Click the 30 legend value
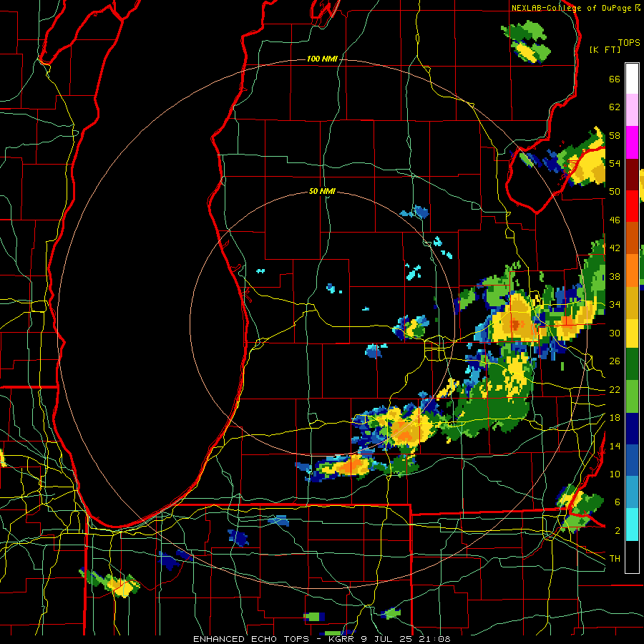The height and width of the screenshot is (644, 644). click(615, 333)
